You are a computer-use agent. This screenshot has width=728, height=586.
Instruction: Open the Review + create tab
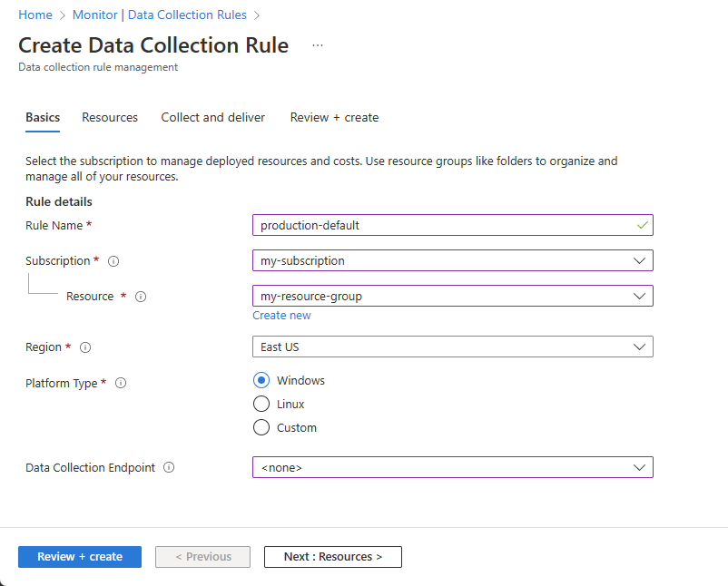[x=334, y=118]
